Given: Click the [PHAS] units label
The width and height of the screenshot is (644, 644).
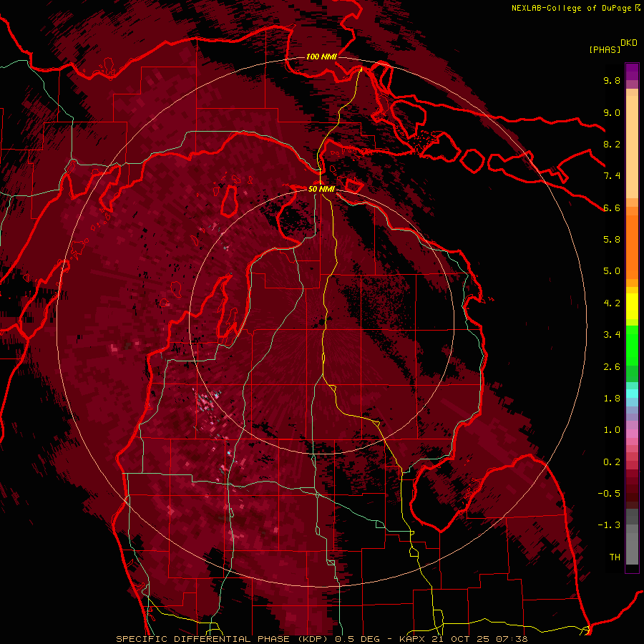Looking at the screenshot, I should click(605, 50).
